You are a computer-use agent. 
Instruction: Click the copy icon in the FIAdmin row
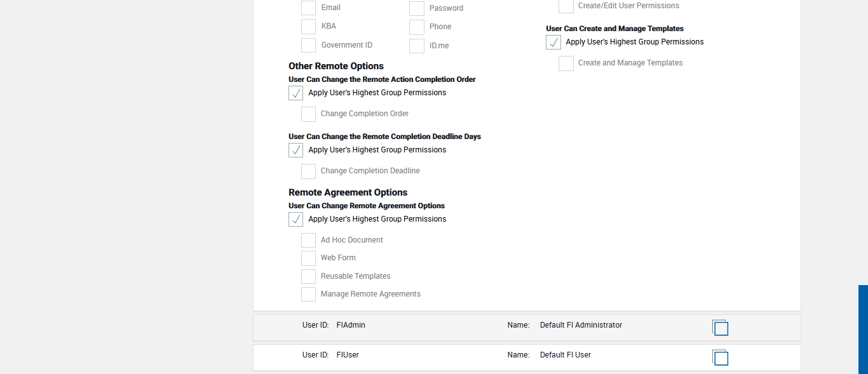pyautogui.click(x=720, y=328)
